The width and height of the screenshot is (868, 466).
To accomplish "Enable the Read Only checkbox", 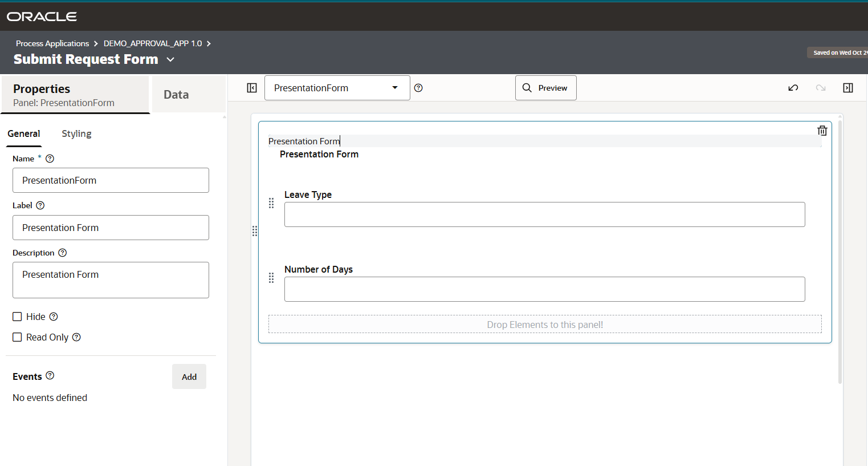I will 18,337.
